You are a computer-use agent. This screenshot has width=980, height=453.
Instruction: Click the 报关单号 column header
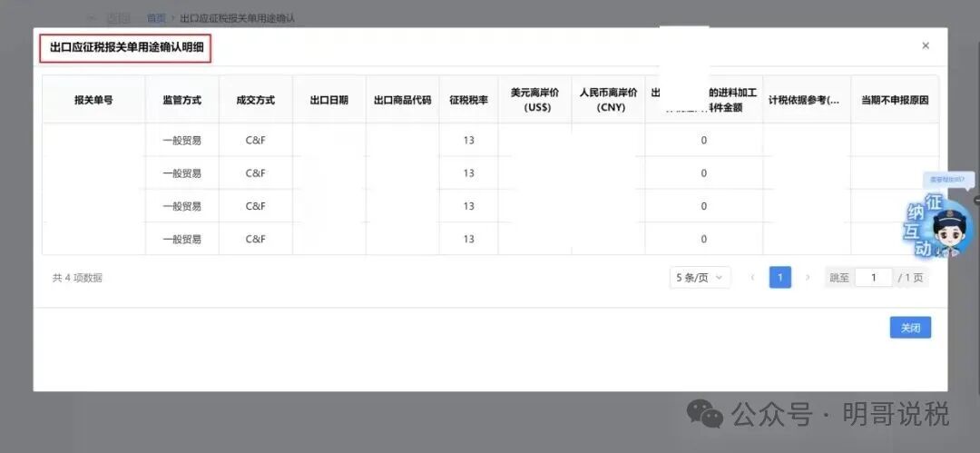(x=93, y=100)
